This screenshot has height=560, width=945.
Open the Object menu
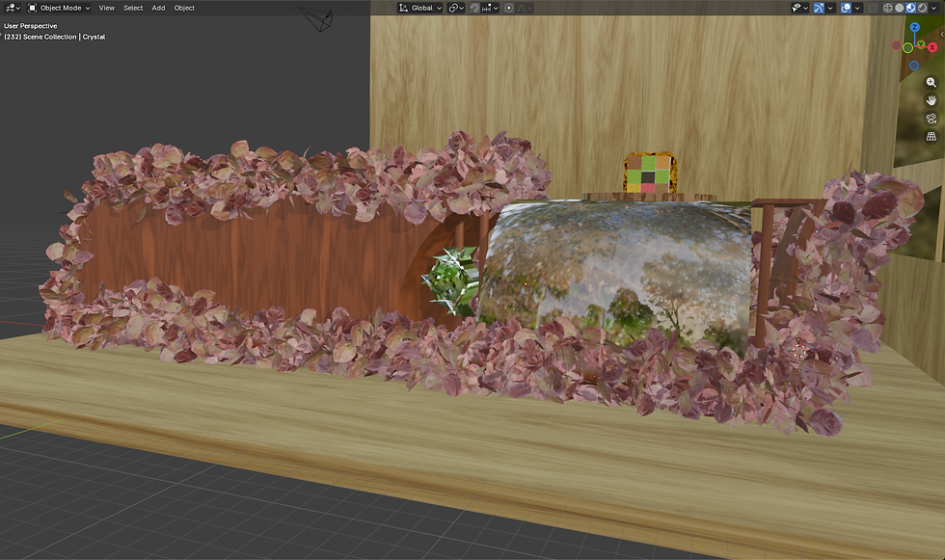(184, 8)
